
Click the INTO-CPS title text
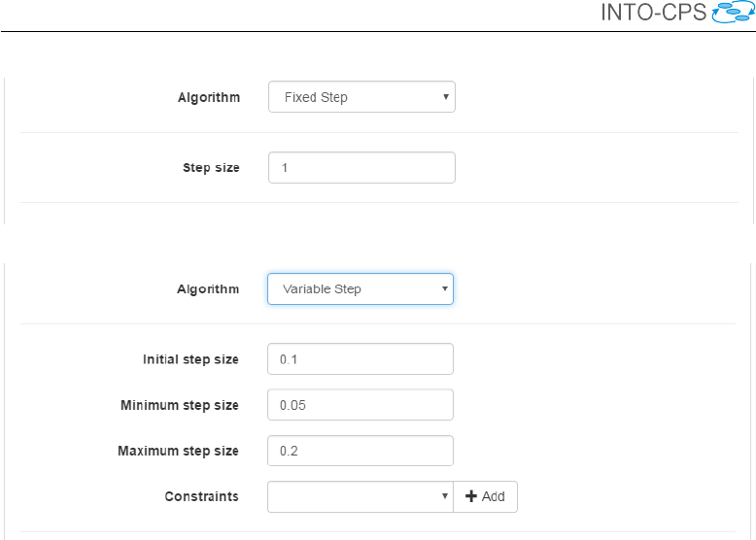[655, 14]
